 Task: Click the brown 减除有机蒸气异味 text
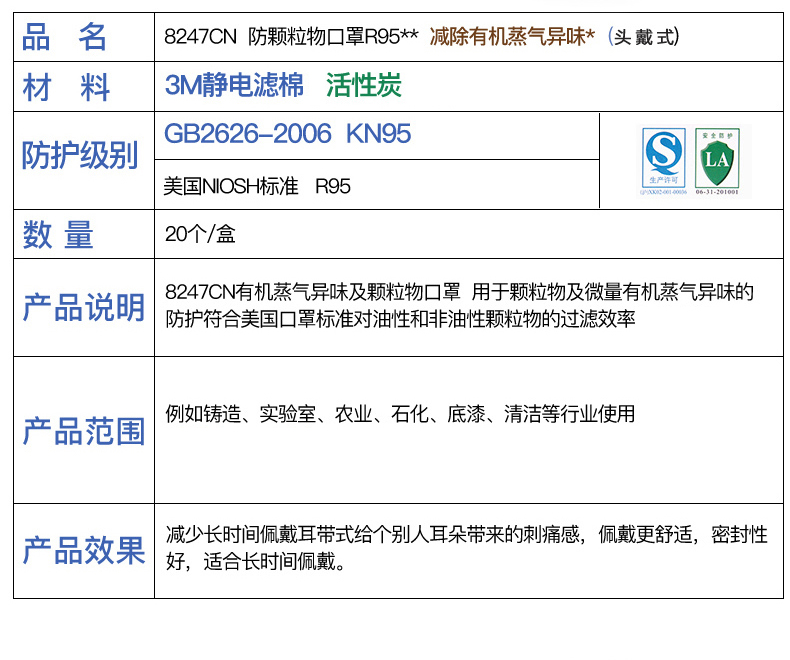(x=512, y=38)
